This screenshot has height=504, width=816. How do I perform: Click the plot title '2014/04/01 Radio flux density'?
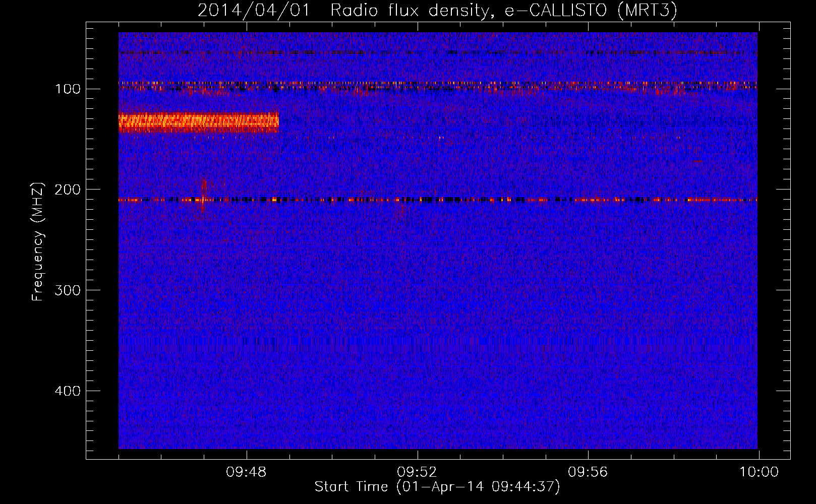point(344,11)
